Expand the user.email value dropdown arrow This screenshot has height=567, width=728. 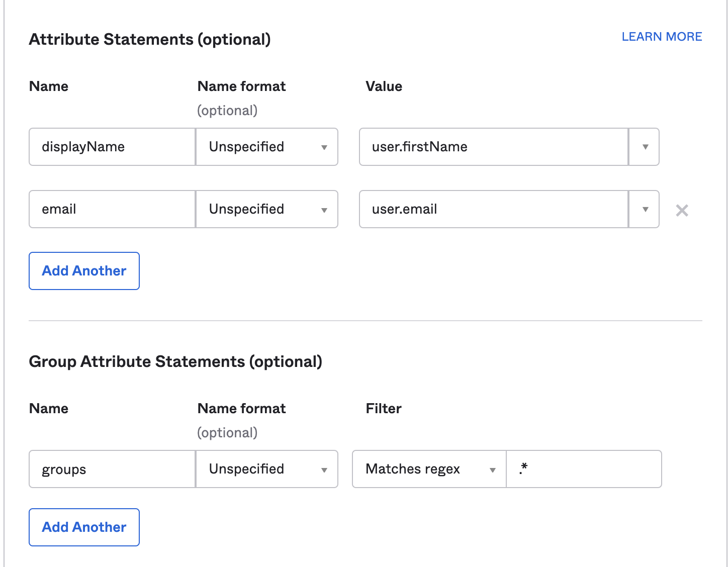[x=645, y=209]
